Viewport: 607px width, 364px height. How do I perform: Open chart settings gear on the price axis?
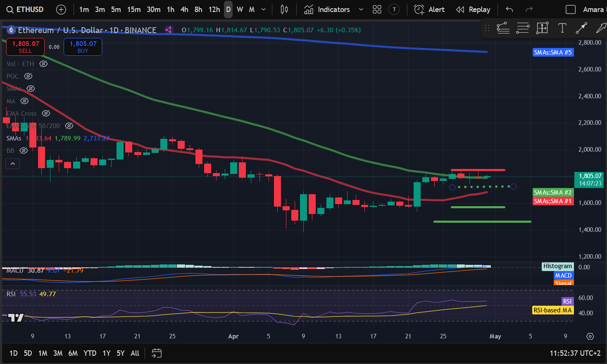[x=590, y=336]
